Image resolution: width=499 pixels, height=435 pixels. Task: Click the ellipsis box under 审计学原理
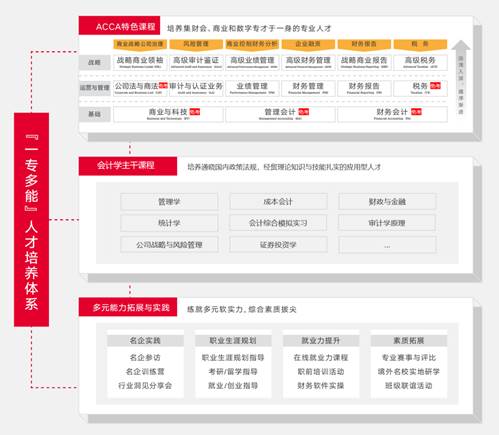(x=387, y=245)
